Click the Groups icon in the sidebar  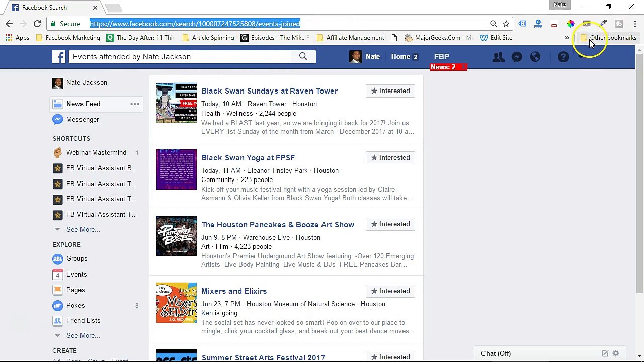point(58,259)
